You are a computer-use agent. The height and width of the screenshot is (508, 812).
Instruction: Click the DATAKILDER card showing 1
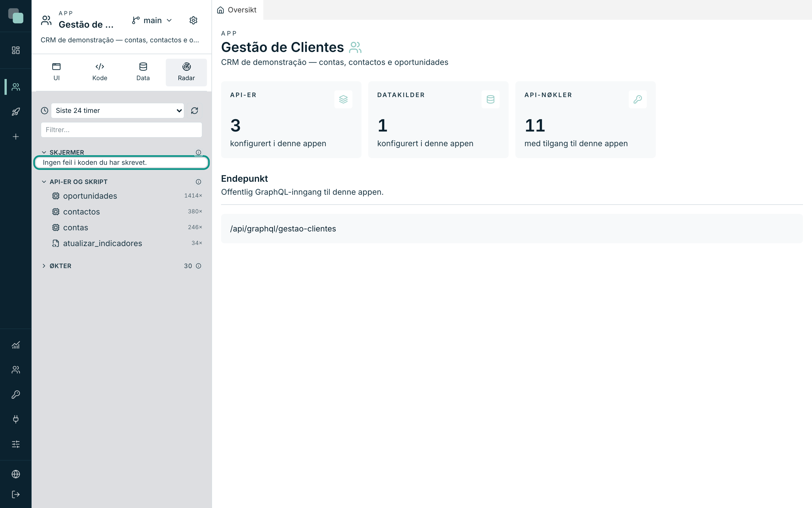[438, 120]
